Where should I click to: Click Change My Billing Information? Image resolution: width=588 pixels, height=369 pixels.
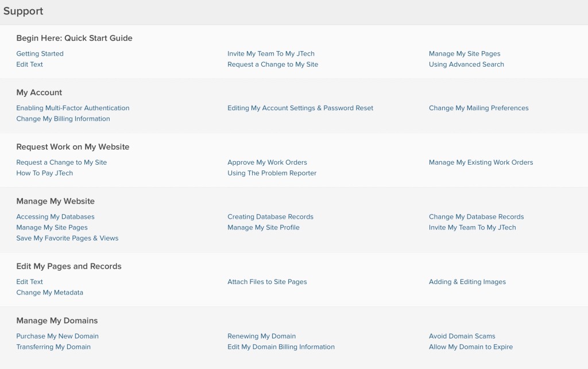tap(63, 118)
